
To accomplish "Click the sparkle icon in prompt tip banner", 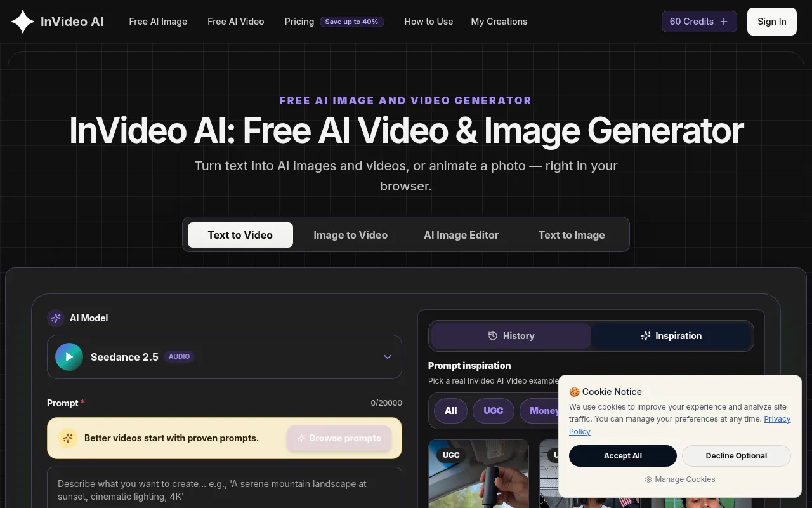I will click(68, 438).
